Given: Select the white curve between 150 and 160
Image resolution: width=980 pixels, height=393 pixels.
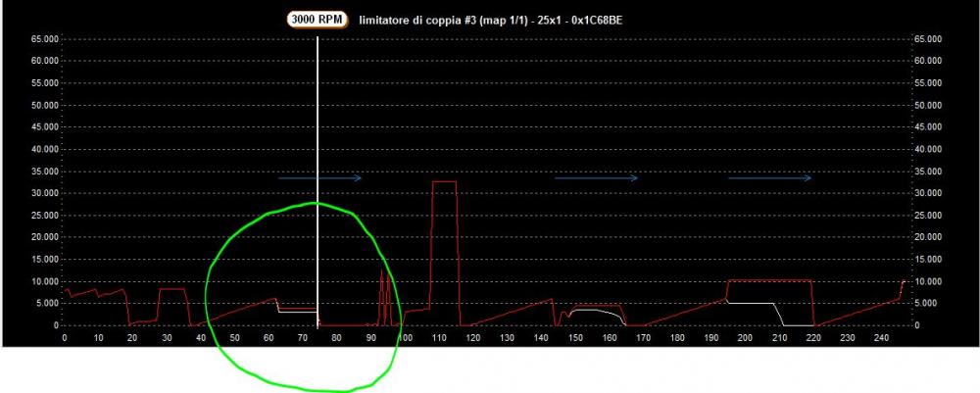Looking at the screenshot, I should (591, 310).
